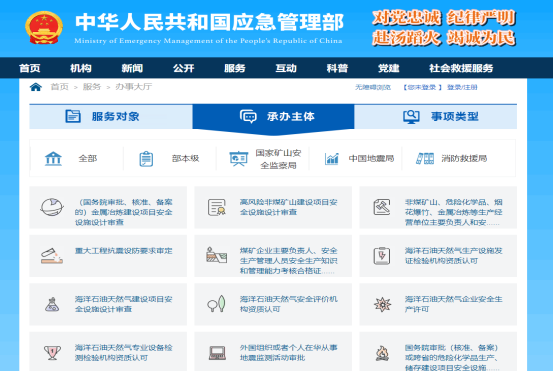Open the 海洋石油天然气企业安全生产许可 card

click(x=438, y=304)
